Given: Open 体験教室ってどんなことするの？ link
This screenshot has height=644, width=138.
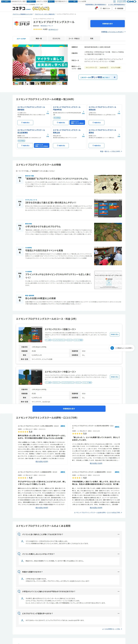Looking at the screenshot, I should (113, 32).
